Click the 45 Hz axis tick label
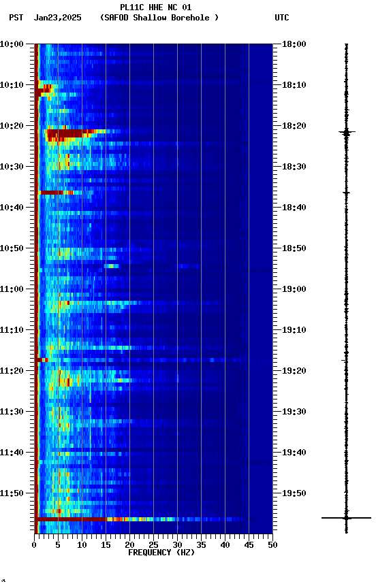376x588 pixels. (249, 545)
